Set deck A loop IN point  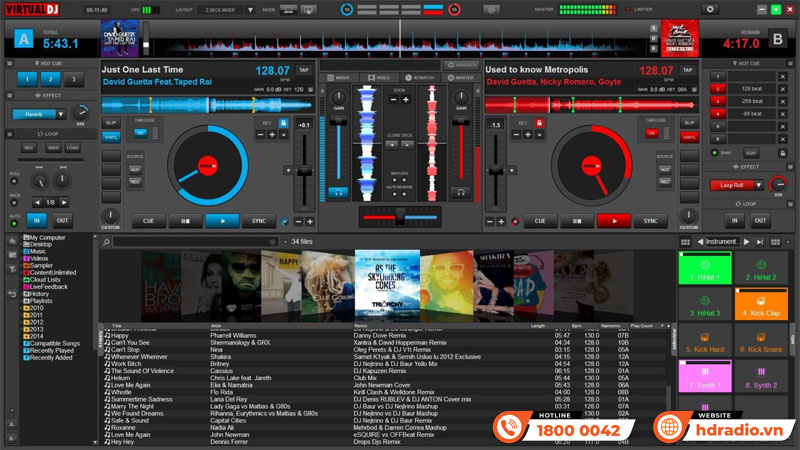(36, 220)
